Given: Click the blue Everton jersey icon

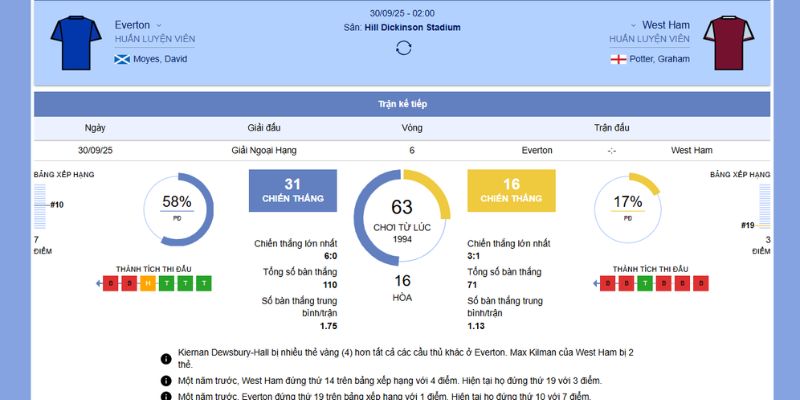Looking at the screenshot, I should point(76,43).
